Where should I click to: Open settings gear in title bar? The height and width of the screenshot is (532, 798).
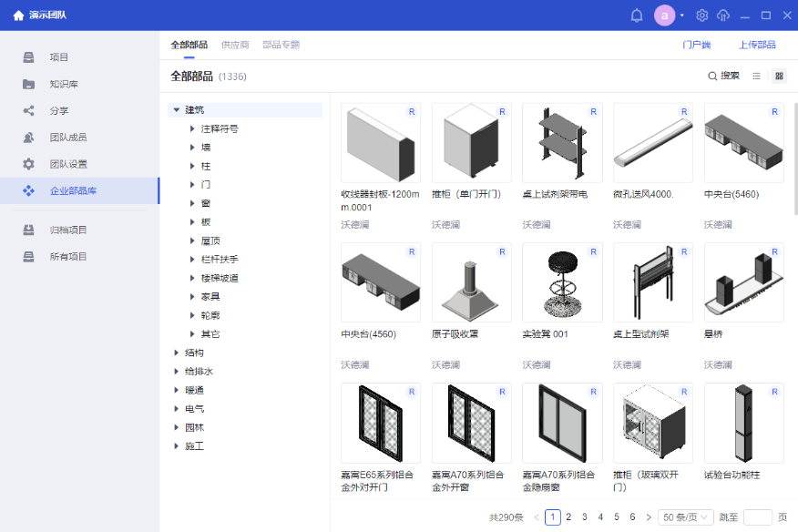701,15
